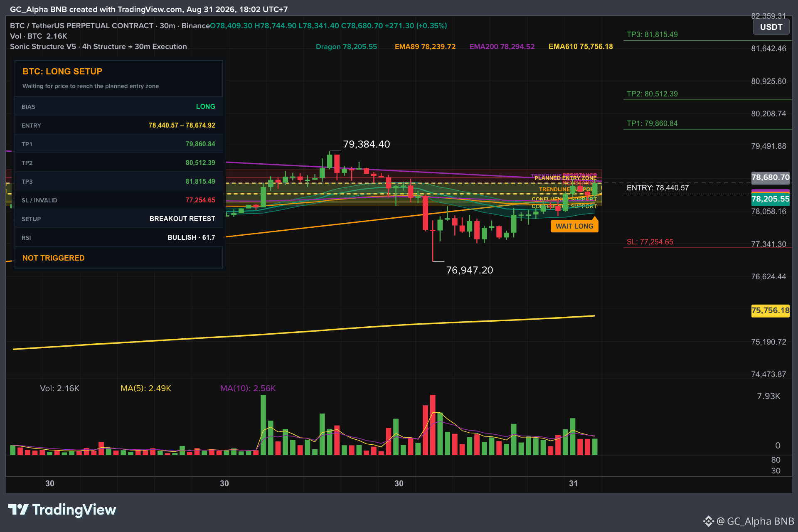Image resolution: width=798 pixels, height=532 pixels.
Task: Click the SL: 77,254.65 line label
Action: click(x=650, y=242)
